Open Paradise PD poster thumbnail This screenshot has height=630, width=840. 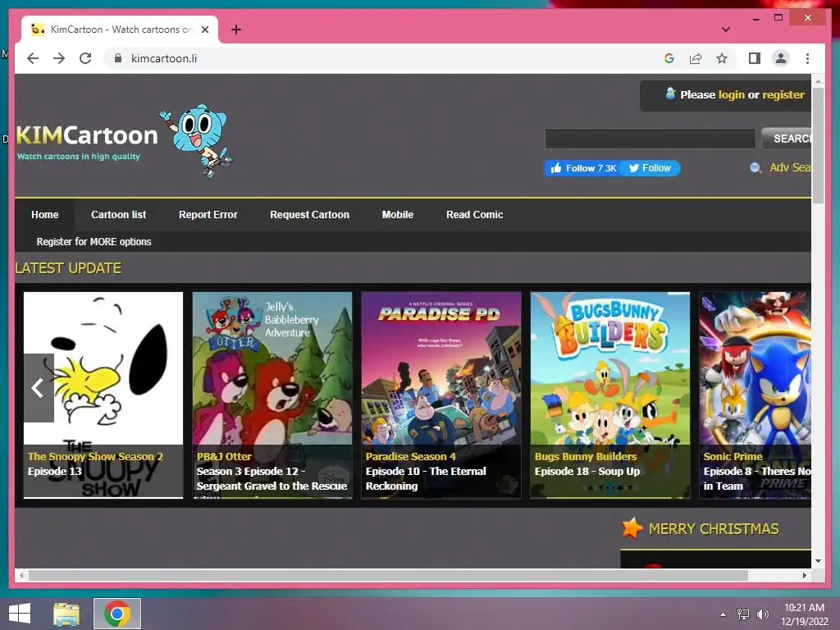[441, 395]
